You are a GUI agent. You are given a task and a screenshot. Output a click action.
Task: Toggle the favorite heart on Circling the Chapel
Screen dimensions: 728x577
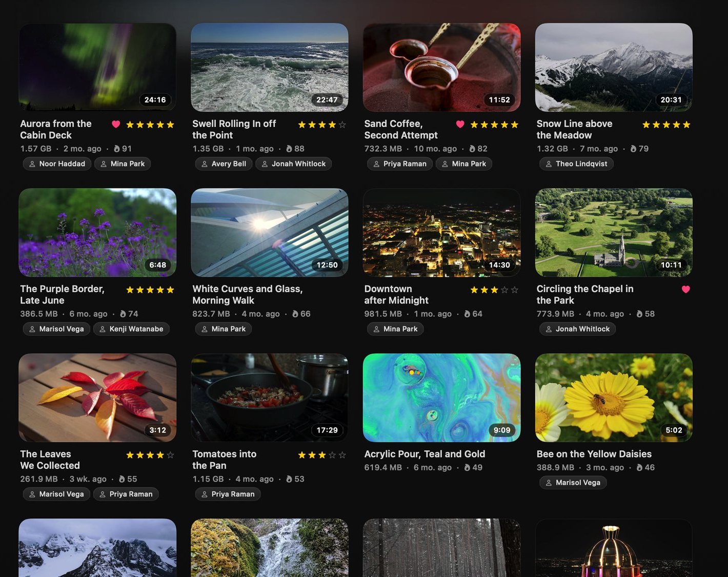tap(686, 289)
